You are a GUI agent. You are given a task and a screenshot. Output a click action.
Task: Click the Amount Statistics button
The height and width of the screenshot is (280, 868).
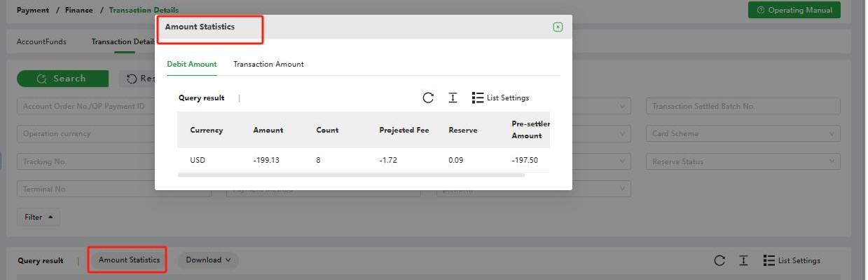coord(129,260)
